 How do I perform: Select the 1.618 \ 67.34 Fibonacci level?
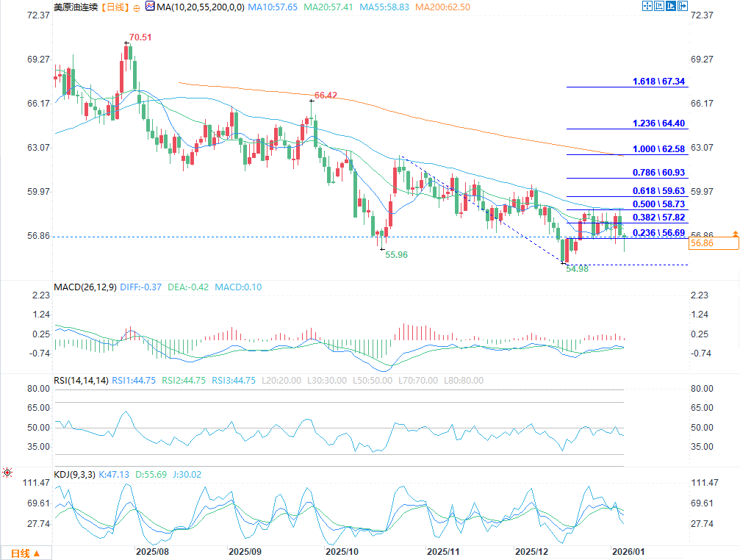coord(659,81)
